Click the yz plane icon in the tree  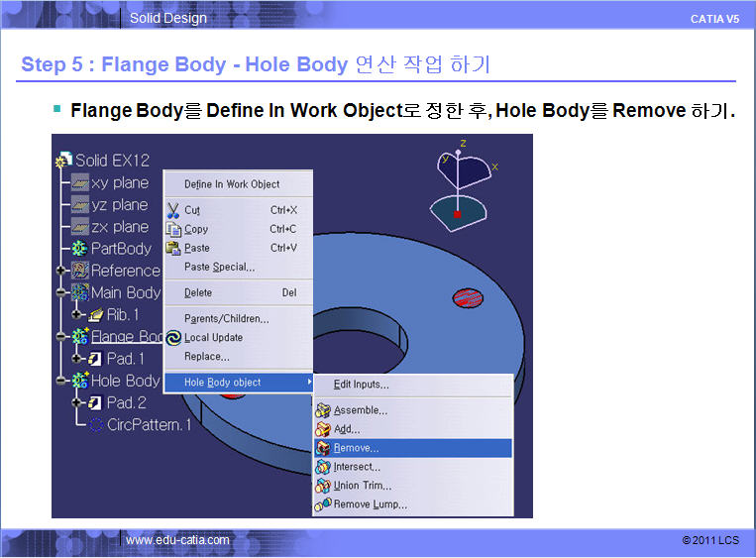click(80, 205)
